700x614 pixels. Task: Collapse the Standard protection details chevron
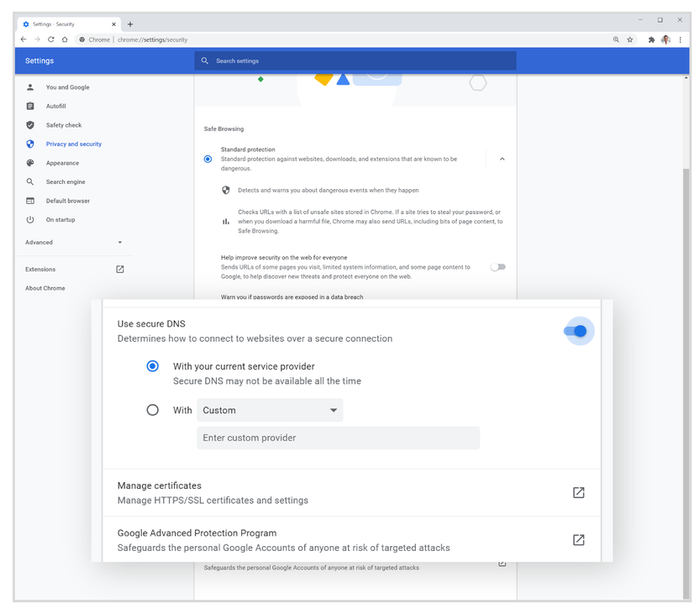point(502,159)
